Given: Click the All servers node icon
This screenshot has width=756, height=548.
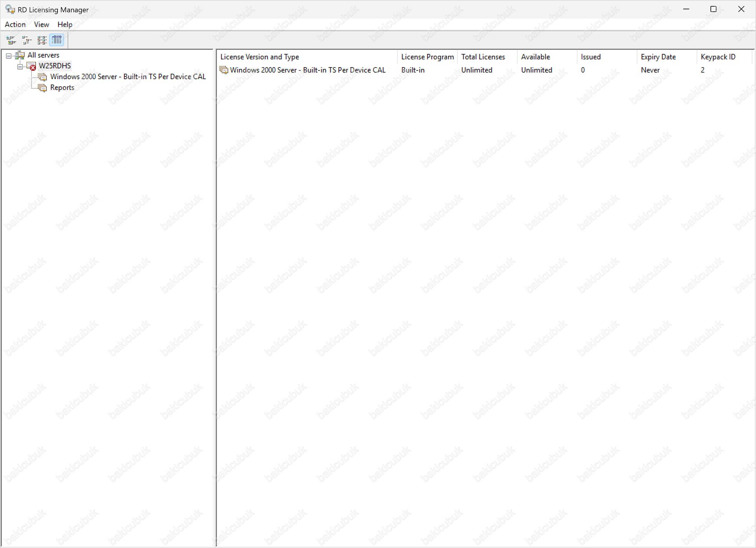Looking at the screenshot, I should click(x=20, y=55).
